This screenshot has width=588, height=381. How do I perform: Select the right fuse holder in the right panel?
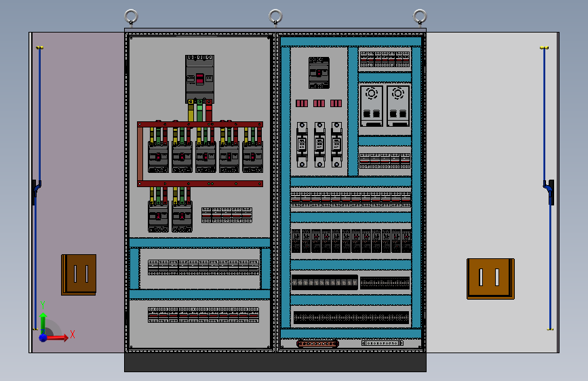[x=337, y=144]
